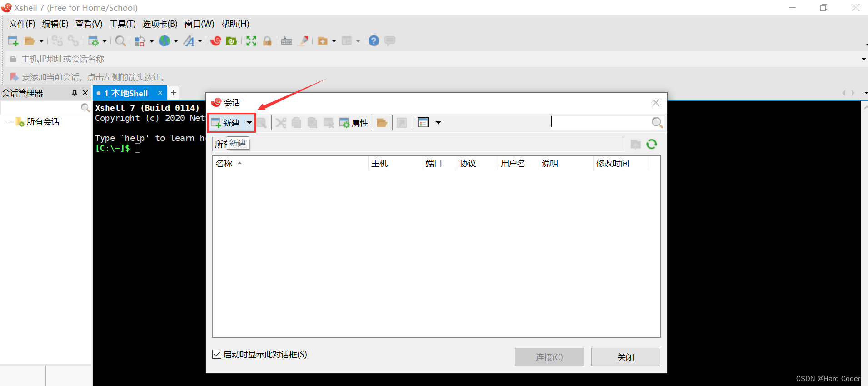Viewport: 868px width, 386px height.
Task: Refresh session list with green arrows icon
Action: pyautogui.click(x=652, y=144)
